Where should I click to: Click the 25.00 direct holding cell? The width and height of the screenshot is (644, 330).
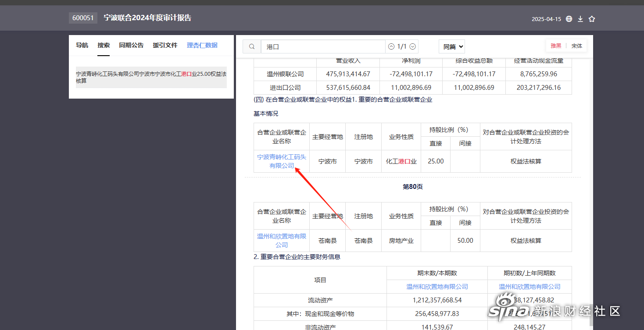coord(436,161)
